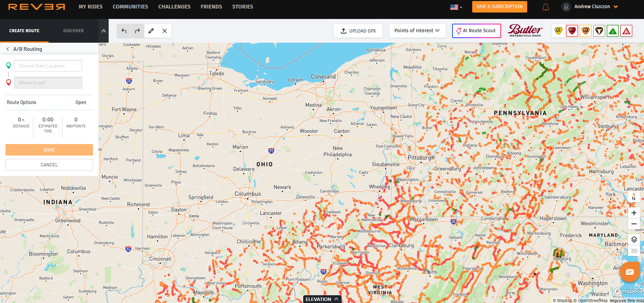Open the notifications bell
This screenshot has width=644, height=303.
[546, 7]
